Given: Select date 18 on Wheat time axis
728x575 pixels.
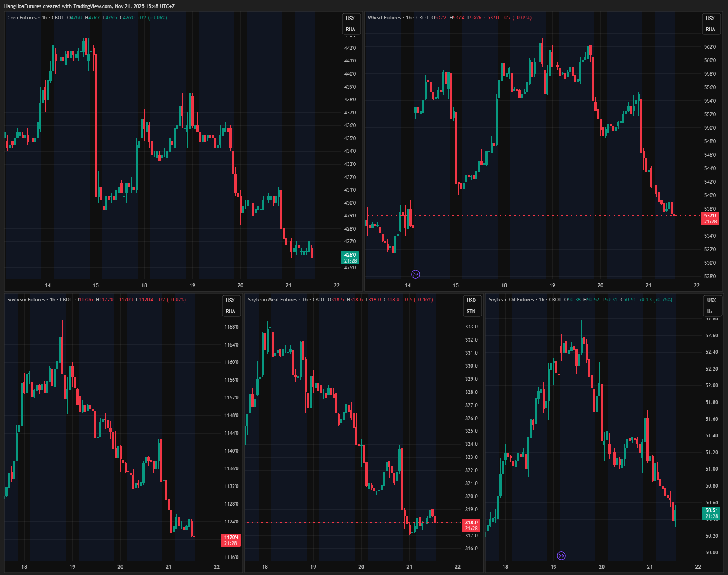Looking at the screenshot, I should pos(504,285).
